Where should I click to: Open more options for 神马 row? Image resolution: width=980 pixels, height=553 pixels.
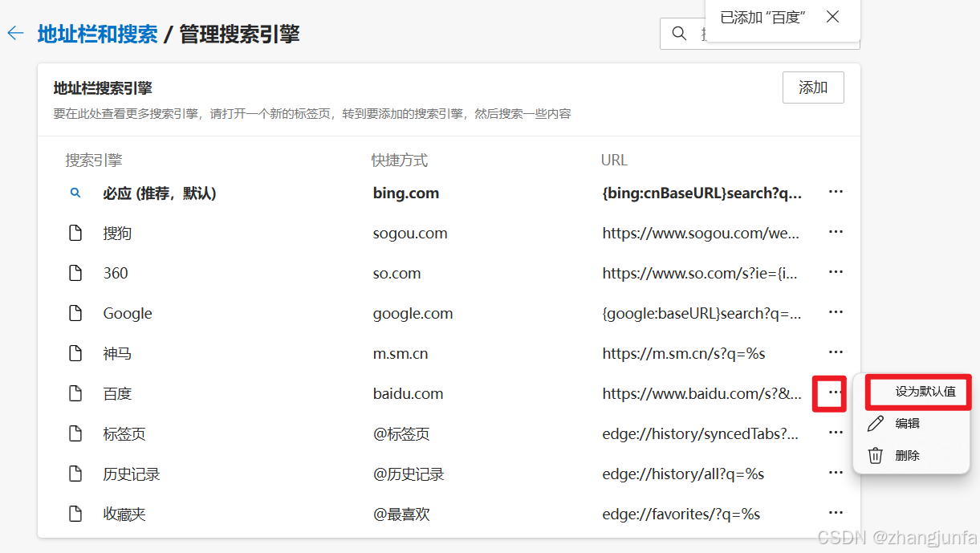point(836,353)
